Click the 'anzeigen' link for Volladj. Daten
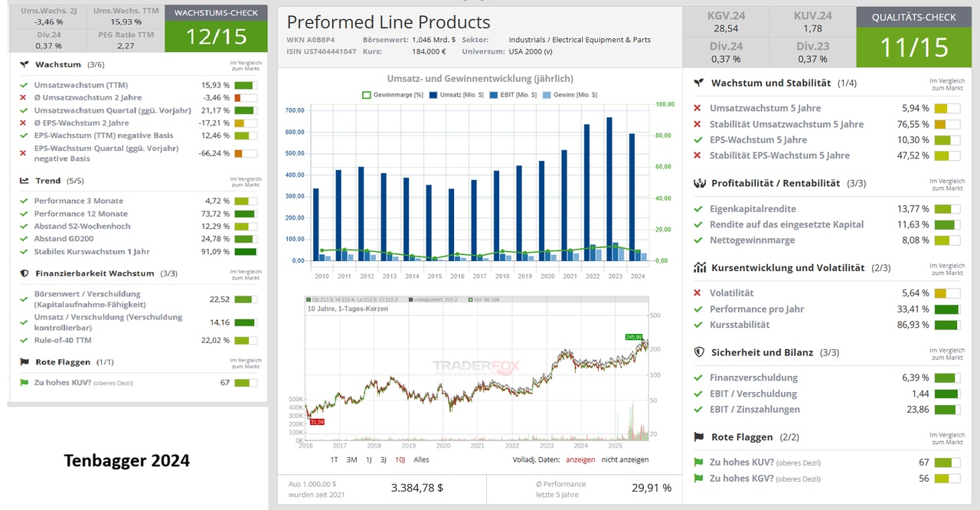 [x=580, y=459]
